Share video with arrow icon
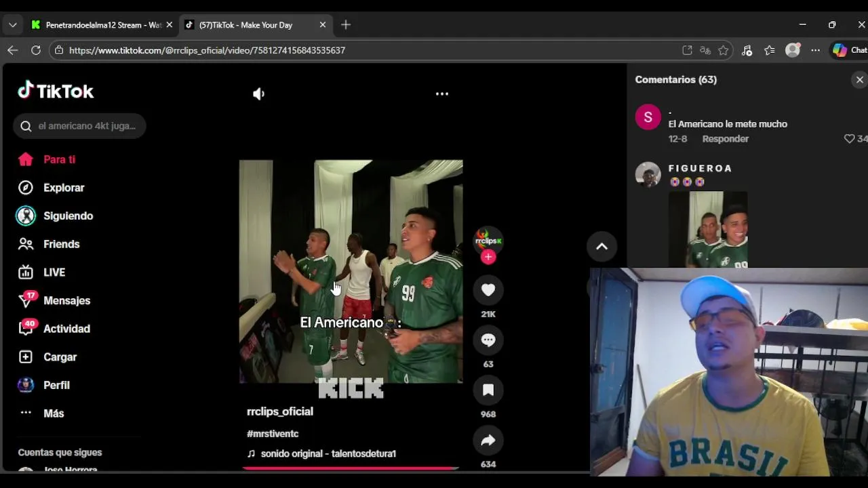The image size is (868, 488). 488,441
